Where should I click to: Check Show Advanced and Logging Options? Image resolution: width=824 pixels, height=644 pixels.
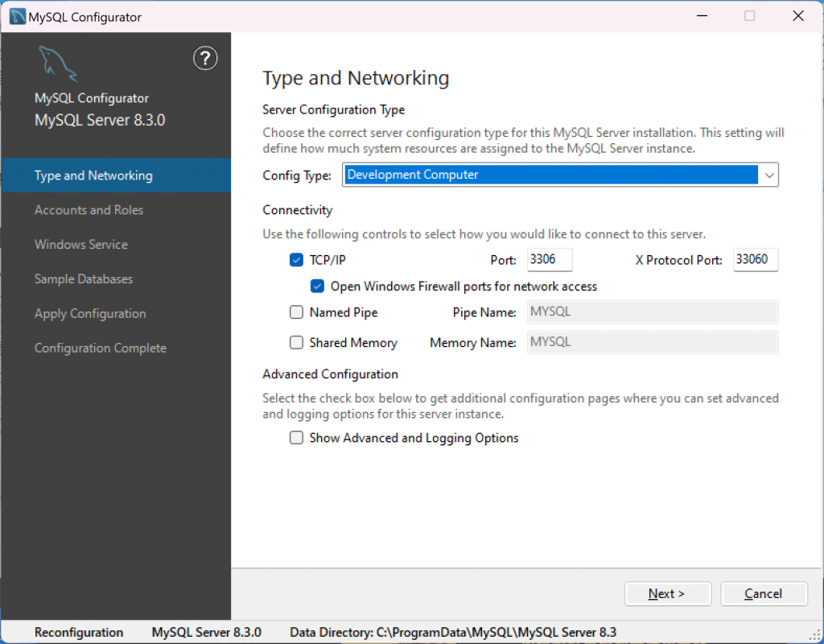[296, 438]
